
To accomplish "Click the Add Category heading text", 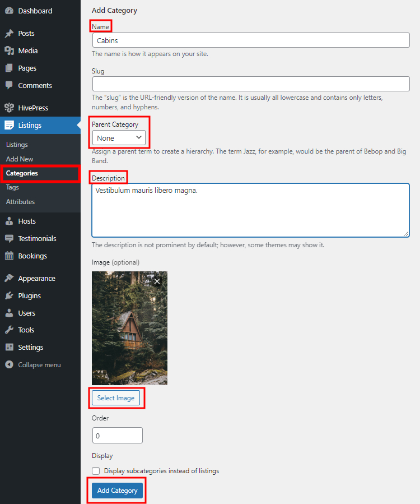I will [x=114, y=10].
